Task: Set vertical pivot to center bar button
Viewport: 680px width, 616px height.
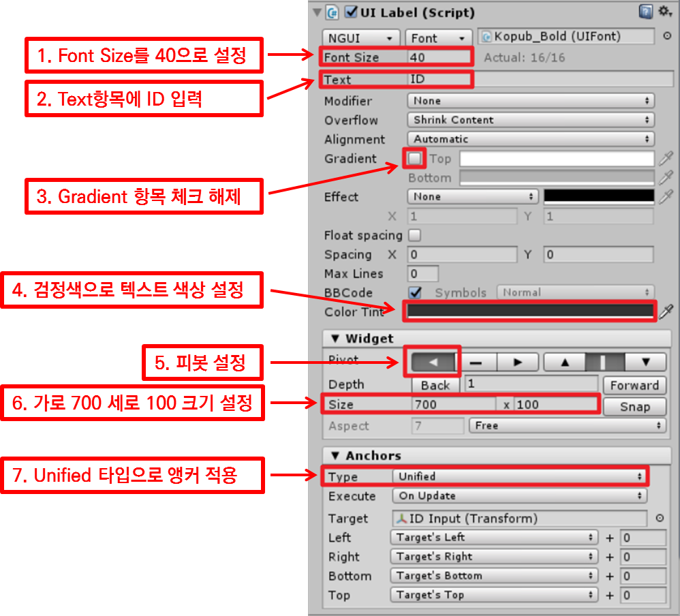Action: click(x=605, y=362)
